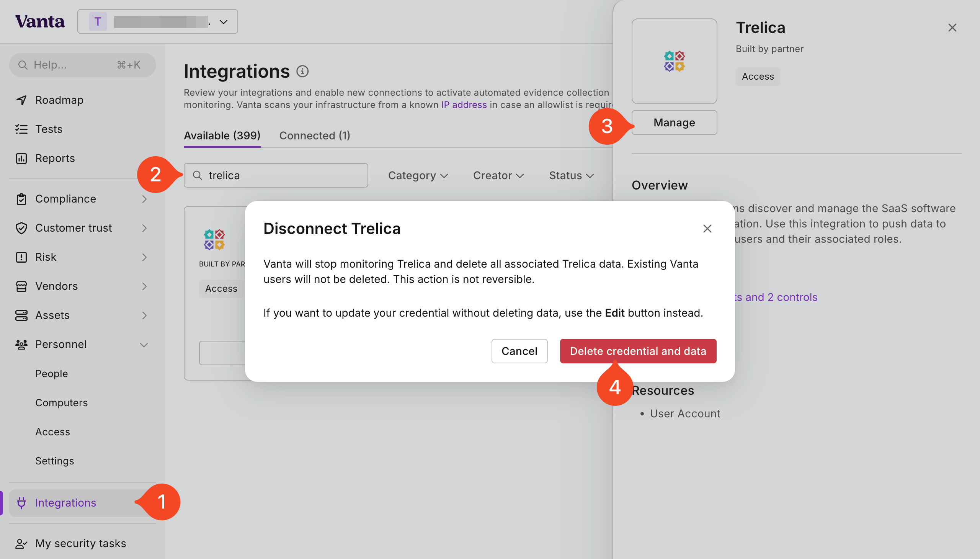The image size is (980, 559).
Task: Click the magnifier icon in integrations search
Action: point(197,175)
